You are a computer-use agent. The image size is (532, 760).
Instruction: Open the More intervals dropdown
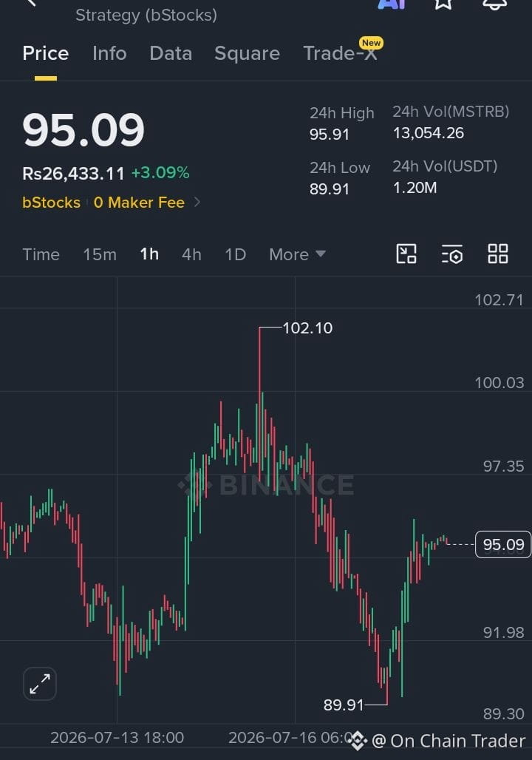298,254
